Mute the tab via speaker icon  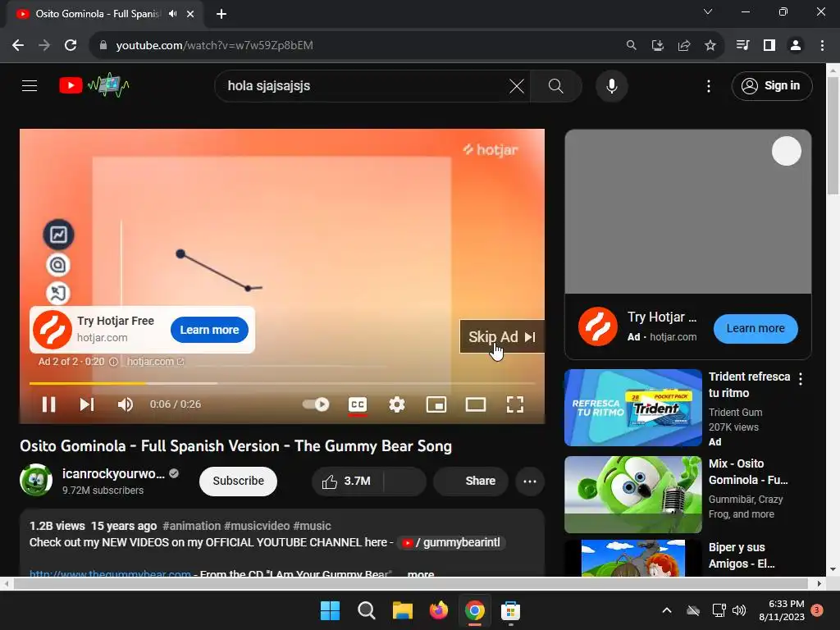172,14
